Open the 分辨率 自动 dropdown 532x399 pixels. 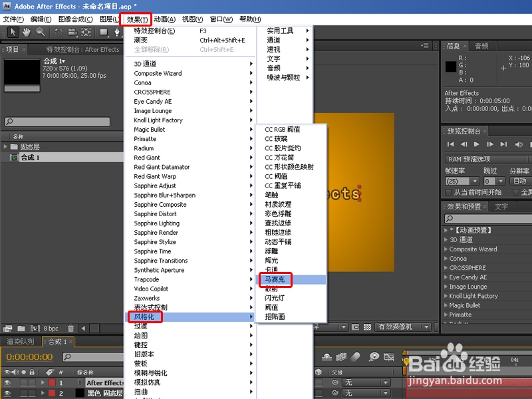coord(521,181)
